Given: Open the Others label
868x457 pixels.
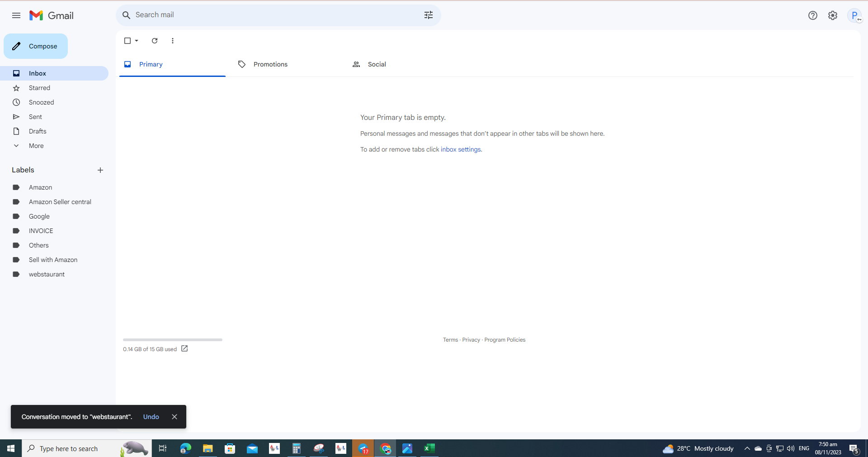Looking at the screenshot, I should (54, 245).
